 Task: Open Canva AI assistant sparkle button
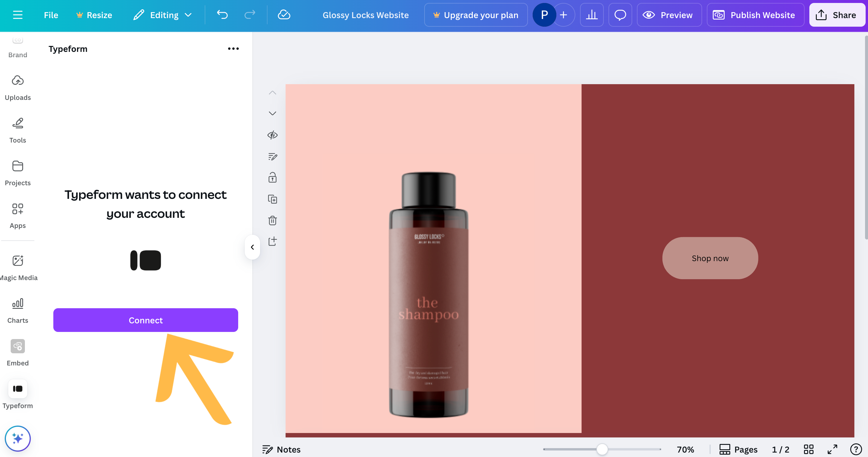point(17,438)
